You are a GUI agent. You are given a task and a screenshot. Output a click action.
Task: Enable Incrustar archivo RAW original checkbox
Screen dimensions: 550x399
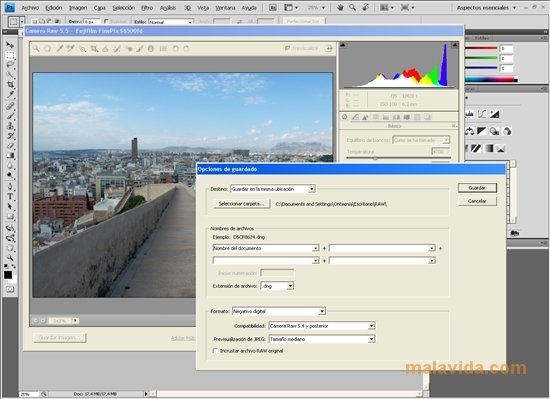point(215,351)
